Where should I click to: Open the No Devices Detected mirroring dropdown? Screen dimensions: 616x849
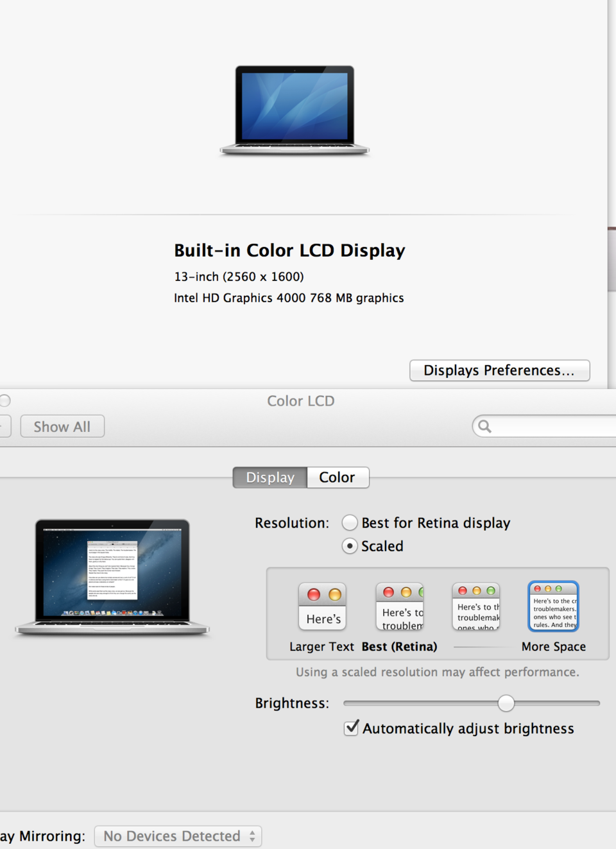178,836
